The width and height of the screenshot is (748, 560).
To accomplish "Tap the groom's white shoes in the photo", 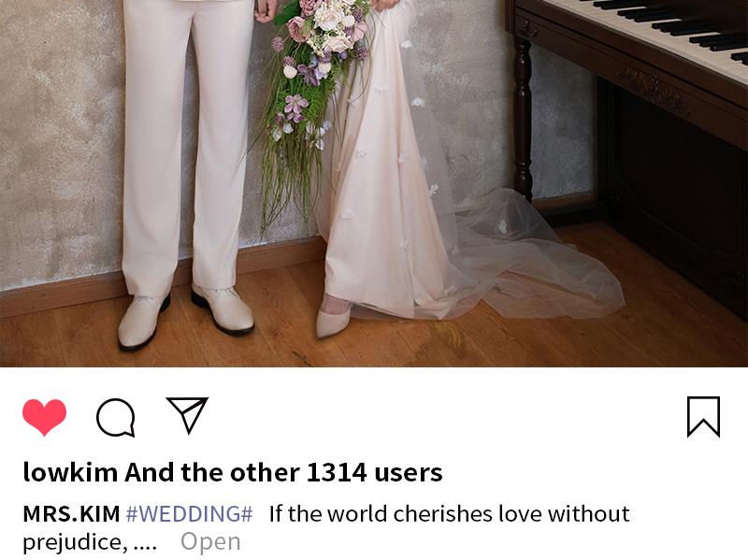I will [x=186, y=315].
